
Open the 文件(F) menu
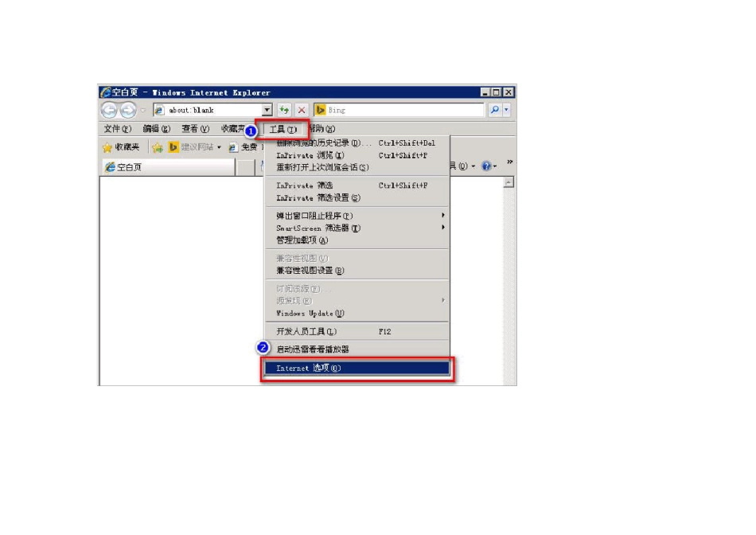[x=117, y=129]
